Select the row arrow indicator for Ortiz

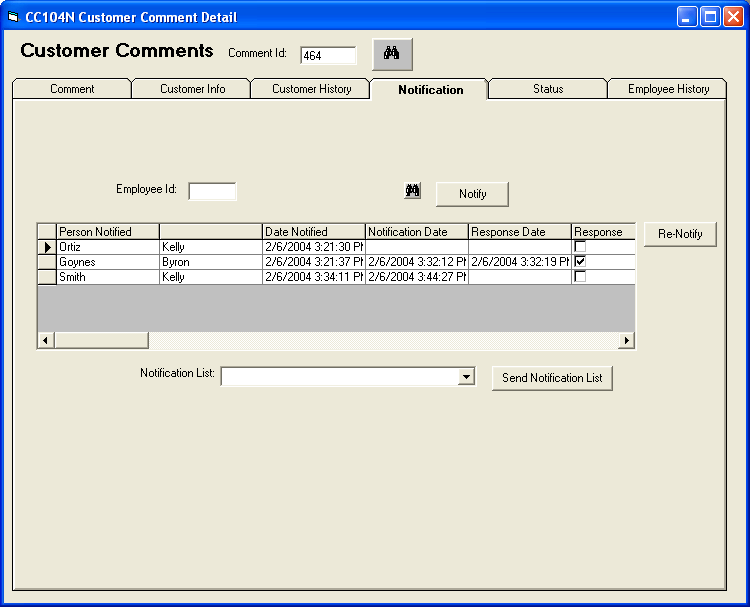[x=47, y=247]
